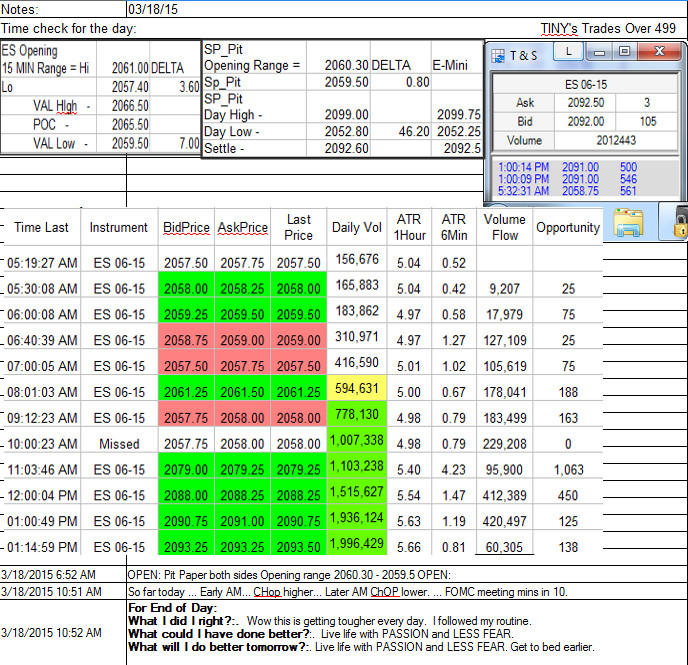Click the T&S window title icon

[498, 56]
